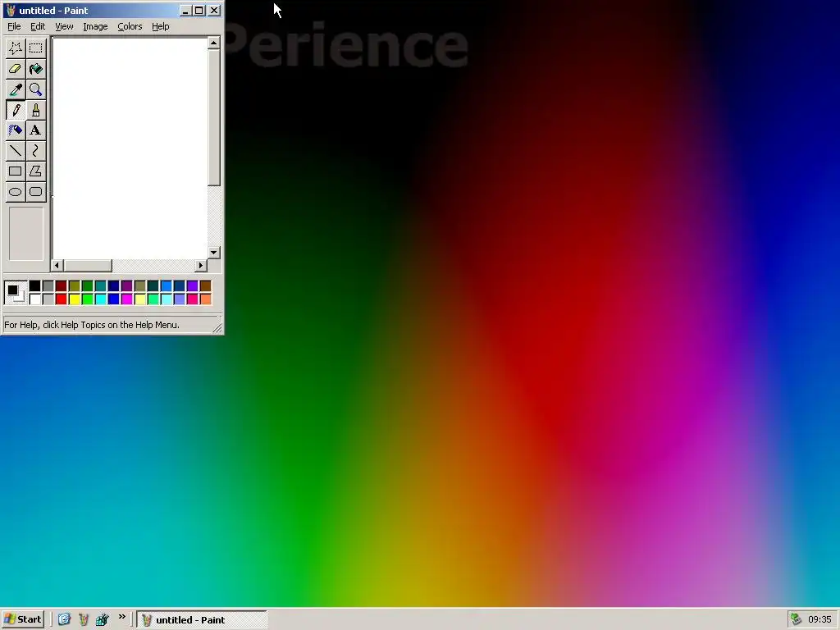The width and height of the screenshot is (840, 630).
Task: Maximize the Paint window
Action: pyautogui.click(x=199, y=10)
